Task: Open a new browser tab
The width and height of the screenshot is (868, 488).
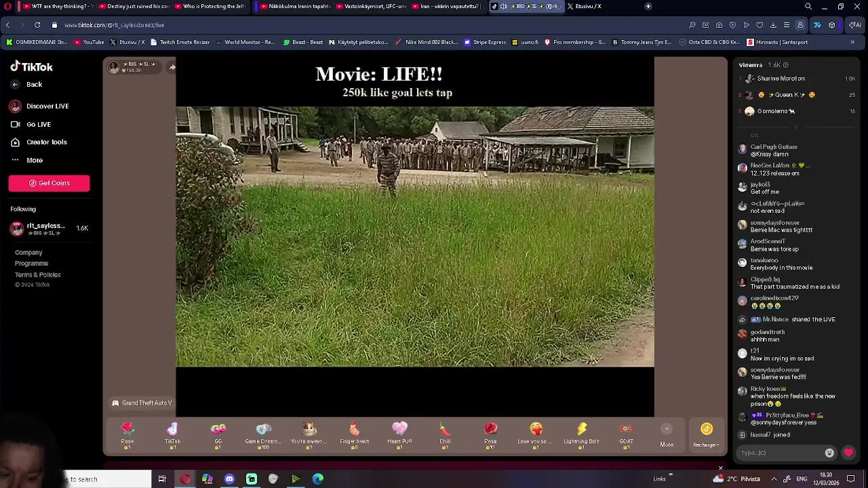Action: tap(648, 6)
